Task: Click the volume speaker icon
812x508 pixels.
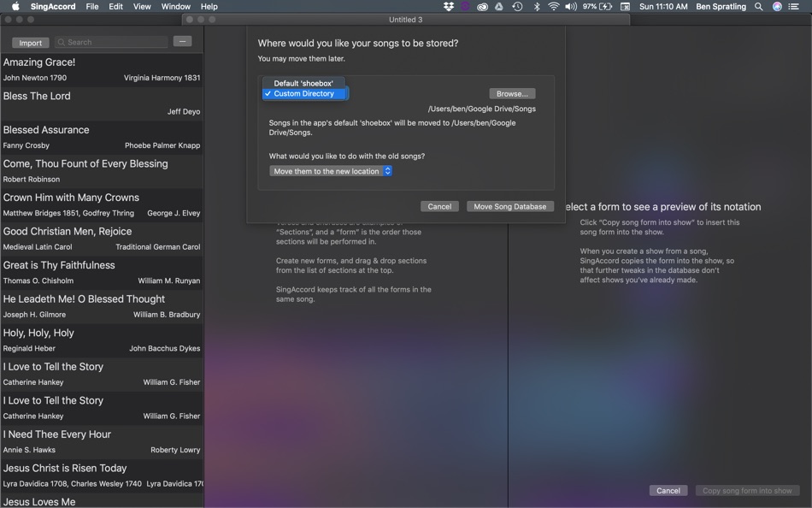Action: pos(571,6)
